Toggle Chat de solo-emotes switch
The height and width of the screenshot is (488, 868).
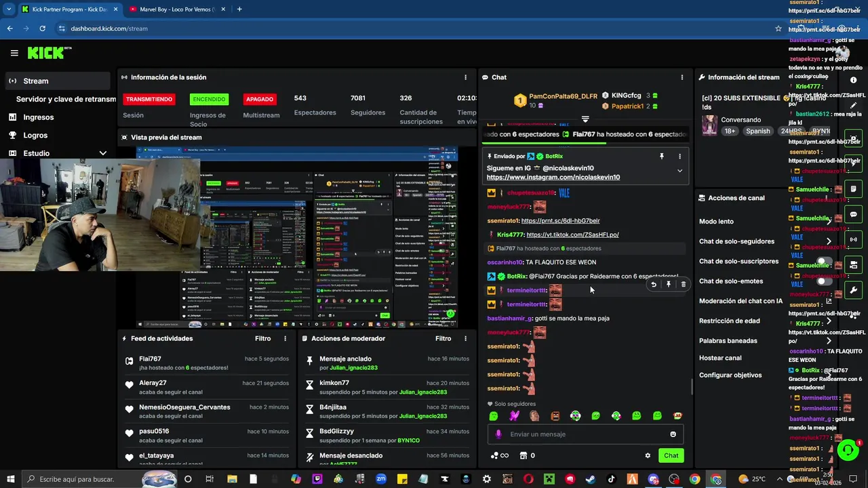pyautogui.click(x=824, y=281)
